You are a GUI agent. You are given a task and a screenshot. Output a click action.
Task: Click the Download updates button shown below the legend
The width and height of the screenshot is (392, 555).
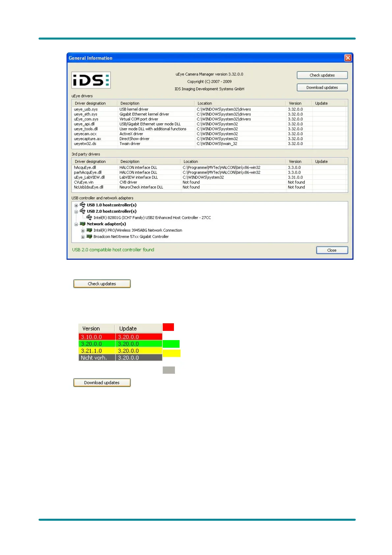[102, 383]
